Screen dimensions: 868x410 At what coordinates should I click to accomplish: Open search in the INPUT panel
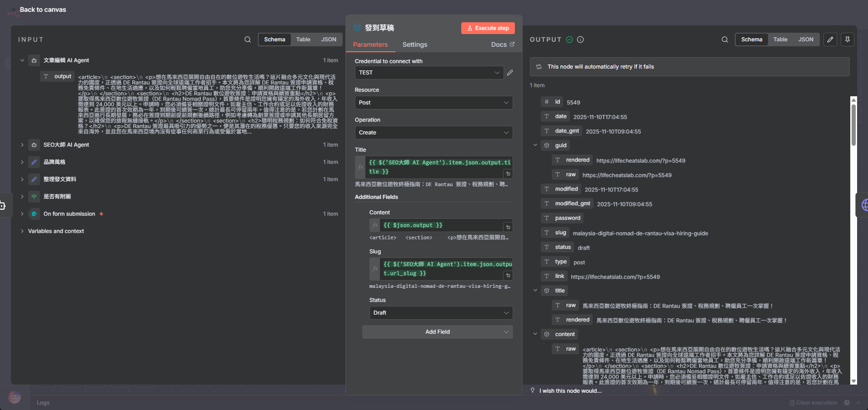pyautogui.click(x=248, y=40)
